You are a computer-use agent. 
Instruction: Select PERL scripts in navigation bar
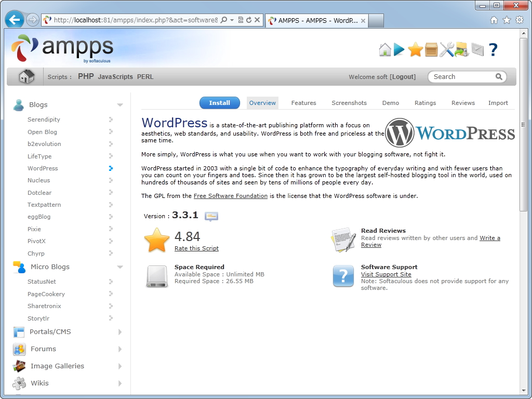pyautogui.click(x=145, y=77)
